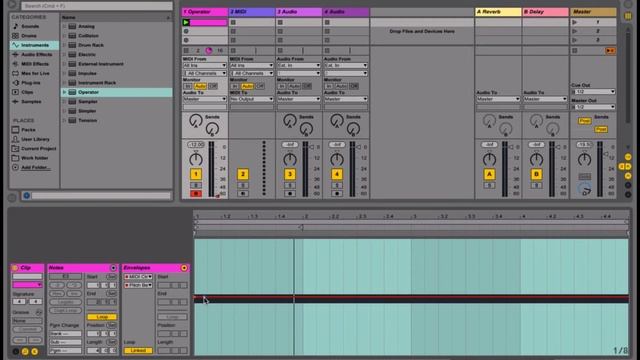Viewport: 640px width, 360px height.
Task: Select Drums category in browser
Action: pos(29,36)
